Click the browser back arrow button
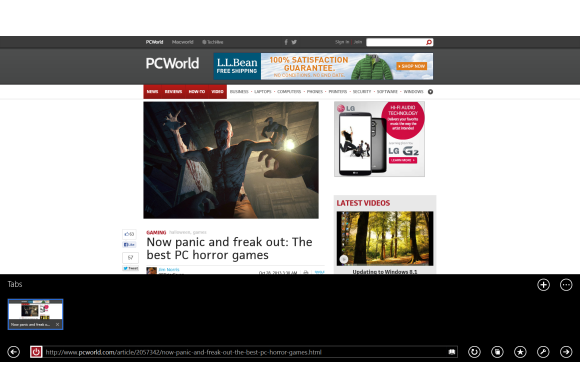The width and height of the screenshot is (580, 388). pos(14,352)
